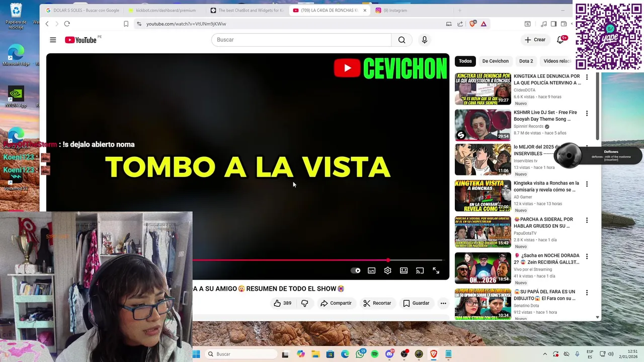Viewport: 644px width, 362px height.
Task: Bookmark this page in the browser toolbar
Action: (x=126, y=24)
